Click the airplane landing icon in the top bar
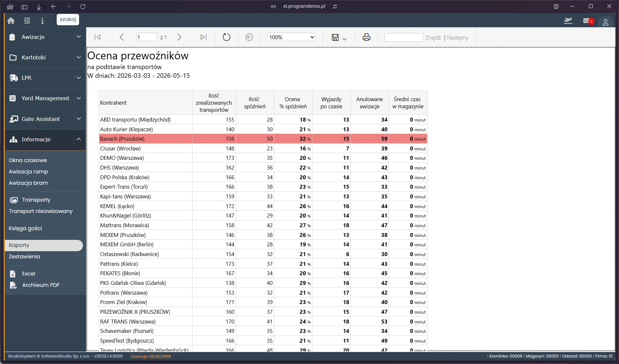 click(568, 21)
